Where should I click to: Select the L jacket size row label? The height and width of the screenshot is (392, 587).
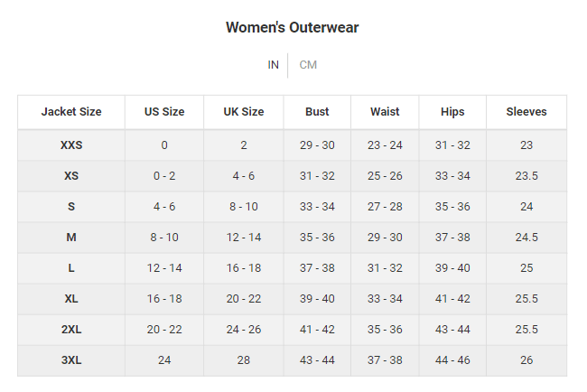71,268
